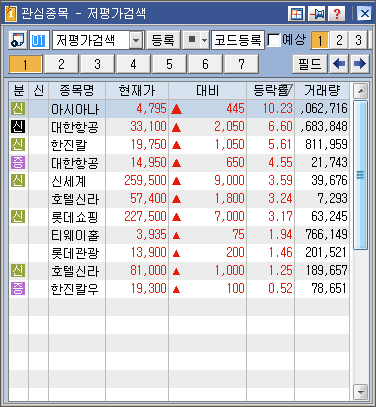Open the 저평가검색 group dropdown
This screenshot has height=407, width=376.
tap(136, 40)
